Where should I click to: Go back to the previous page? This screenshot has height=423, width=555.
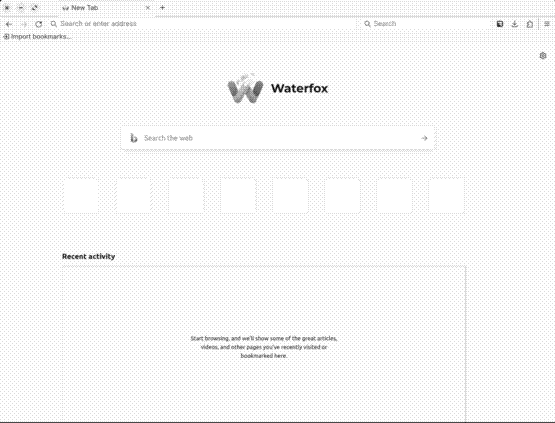pos(9,24)
